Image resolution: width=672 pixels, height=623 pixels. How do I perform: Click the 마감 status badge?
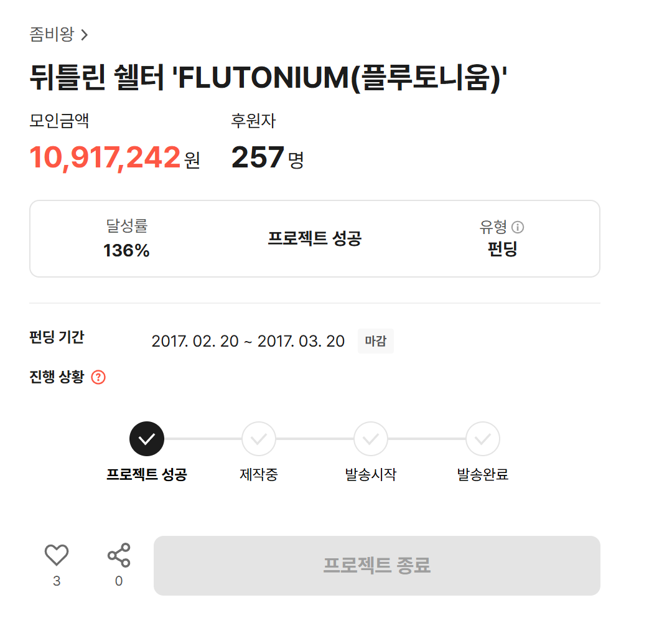point(375,341)
